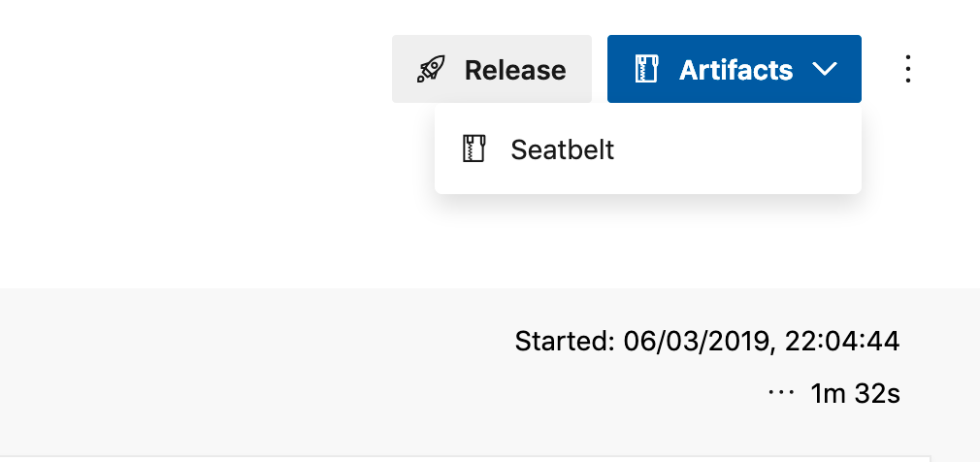The image size is (980, 462).
Task: Click the horizontal ellipsis beside 1m 32s
Action: point(781,393)
